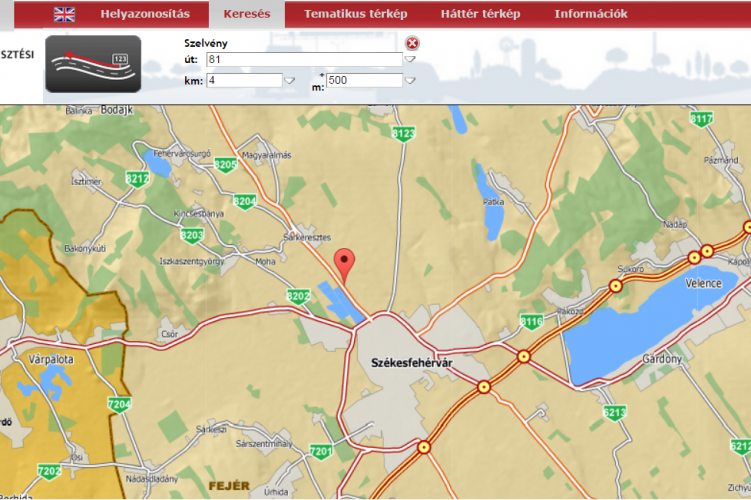Switch to the Tematikus térkép tab

[x=355, y=14]
